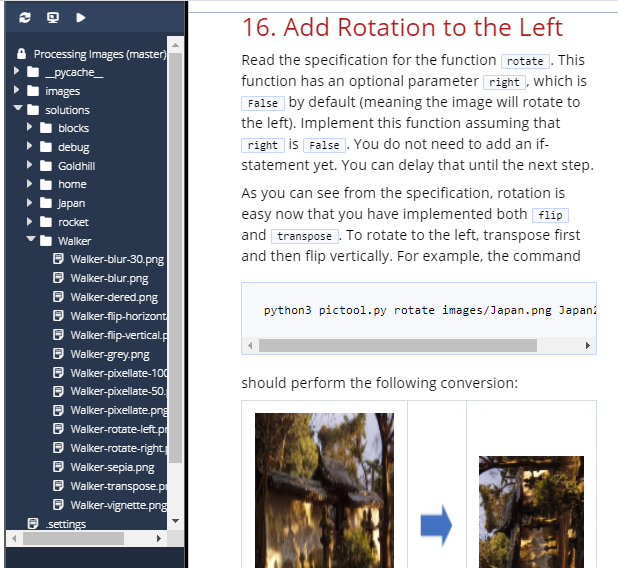The width and height of the screenshot is (618, 568).
Task: Open the .settings file icon
Action: coord(33,523)
